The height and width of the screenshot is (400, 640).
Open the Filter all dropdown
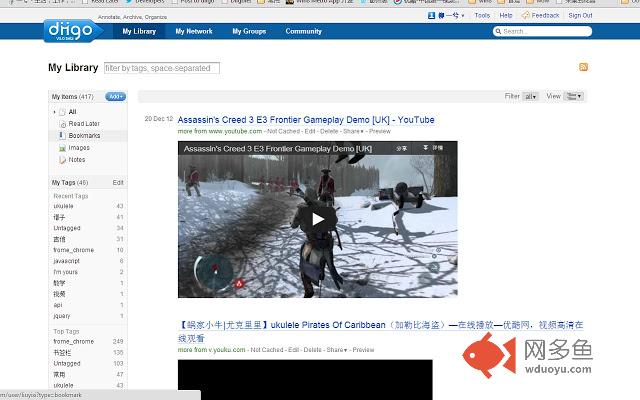[x=530, y=97]
